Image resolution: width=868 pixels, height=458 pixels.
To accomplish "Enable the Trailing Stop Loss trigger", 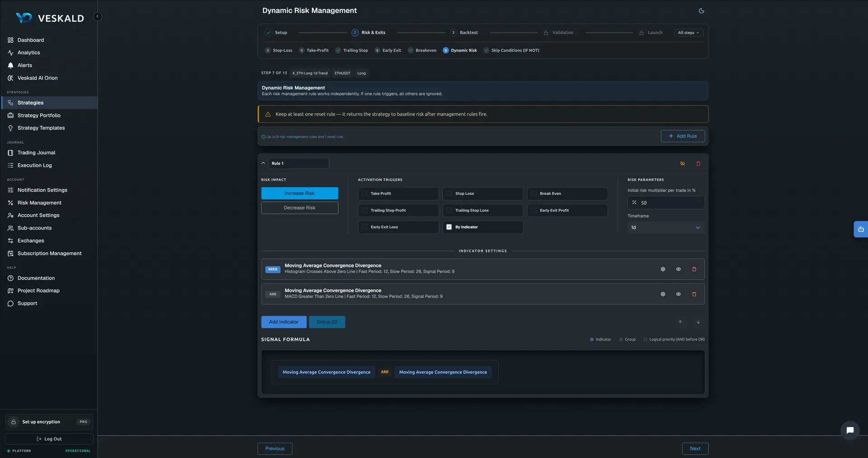I will coord(483,210).
